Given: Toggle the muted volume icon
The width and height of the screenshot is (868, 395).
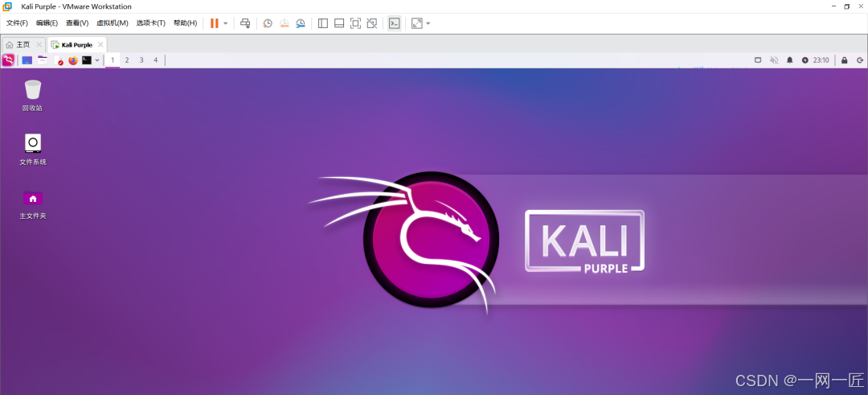Looking at the screenshot, I should coord(774,60).
